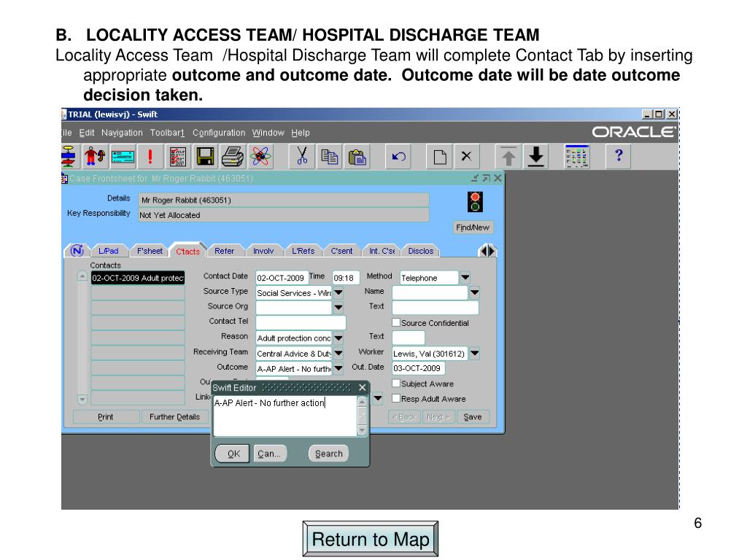
Task: Open the checklist form toolbar icon
Action: (178, 156)
